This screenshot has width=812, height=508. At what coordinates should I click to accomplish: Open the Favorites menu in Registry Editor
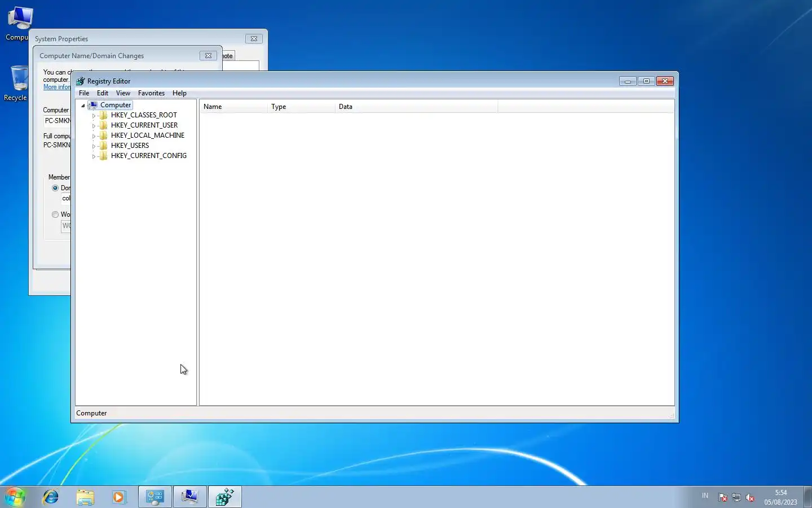pos(151,93)
